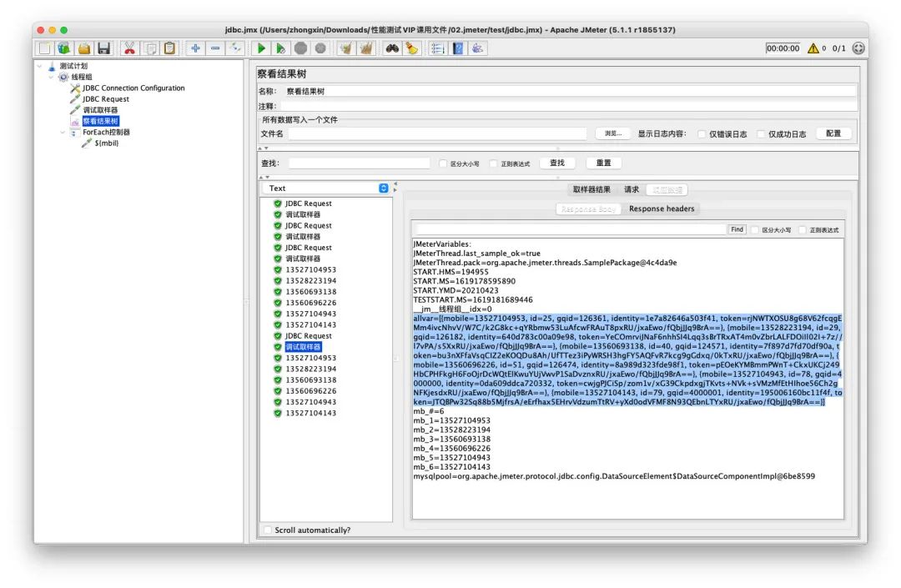Click the 查找 search text field
Image resolution: width=901 pixels, height=588 pixels.
pos(359,163)
